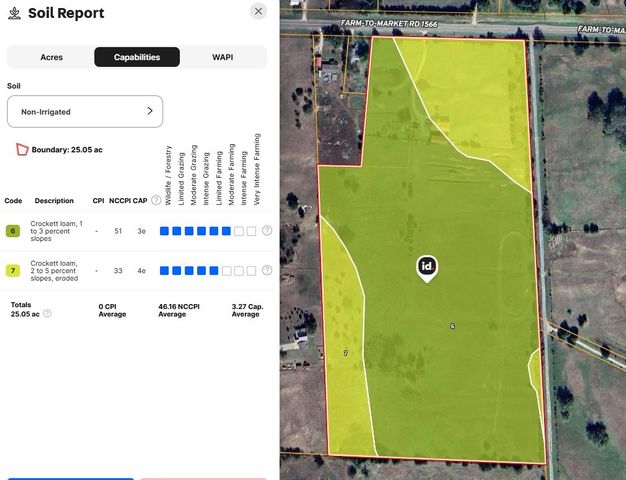The height and width of the screenshot is (480, 626).
Task: Select the Capabilities tab
Action: pos(137,57)
